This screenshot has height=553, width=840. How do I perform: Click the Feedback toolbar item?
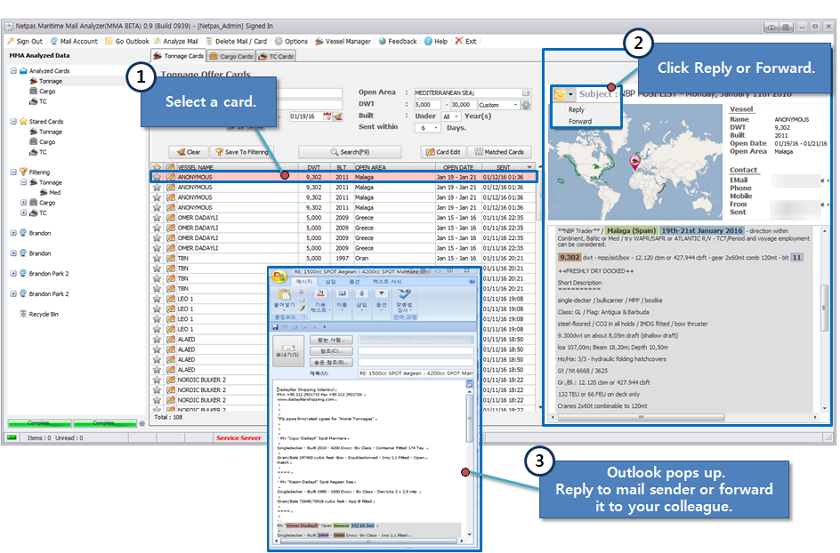(398, 41)
